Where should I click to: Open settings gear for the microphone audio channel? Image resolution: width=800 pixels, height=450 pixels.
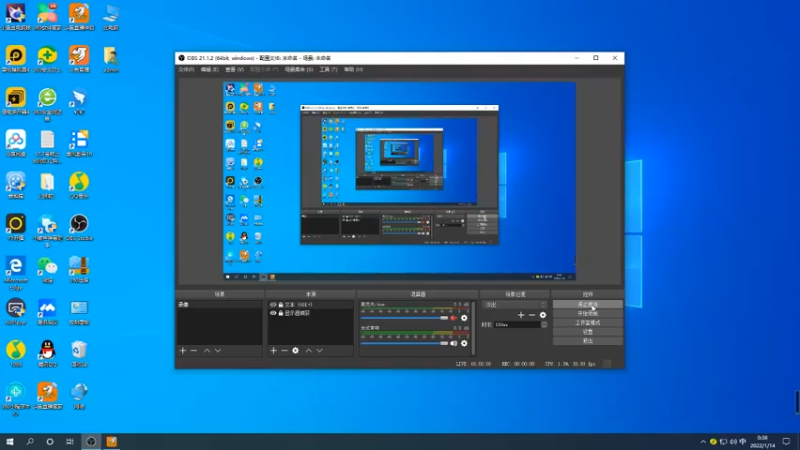pyautogui.click(x=464, y=318)
